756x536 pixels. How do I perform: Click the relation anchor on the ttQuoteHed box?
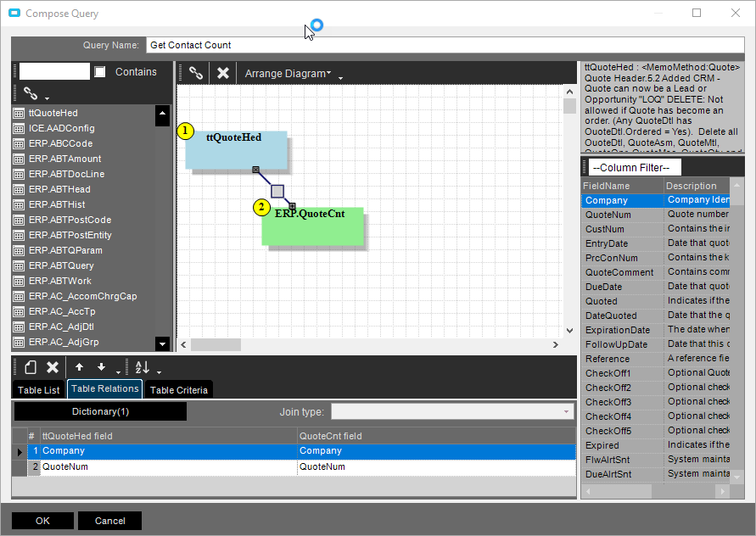(x=255, y=170)
